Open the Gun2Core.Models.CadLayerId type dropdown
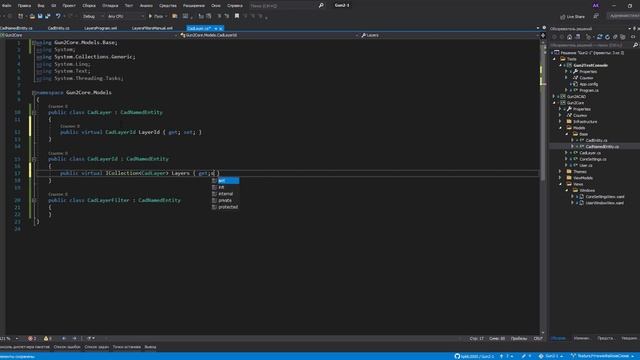This screenshot has height=360, width=640. (x=269, y=36)
